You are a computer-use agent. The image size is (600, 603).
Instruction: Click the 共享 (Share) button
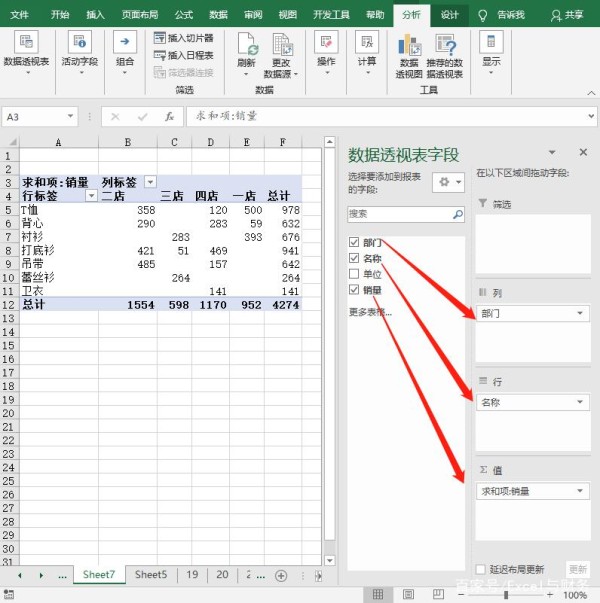pos(567,15)
